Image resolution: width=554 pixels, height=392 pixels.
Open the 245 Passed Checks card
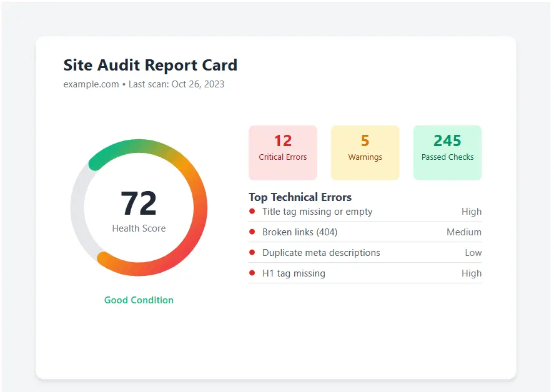point(448,152)
